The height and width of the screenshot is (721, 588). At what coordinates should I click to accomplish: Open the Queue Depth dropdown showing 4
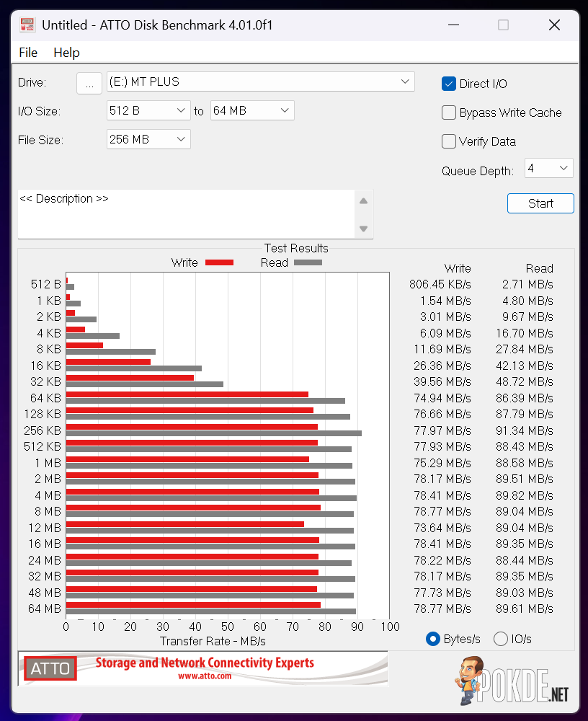tap(549, 168)
